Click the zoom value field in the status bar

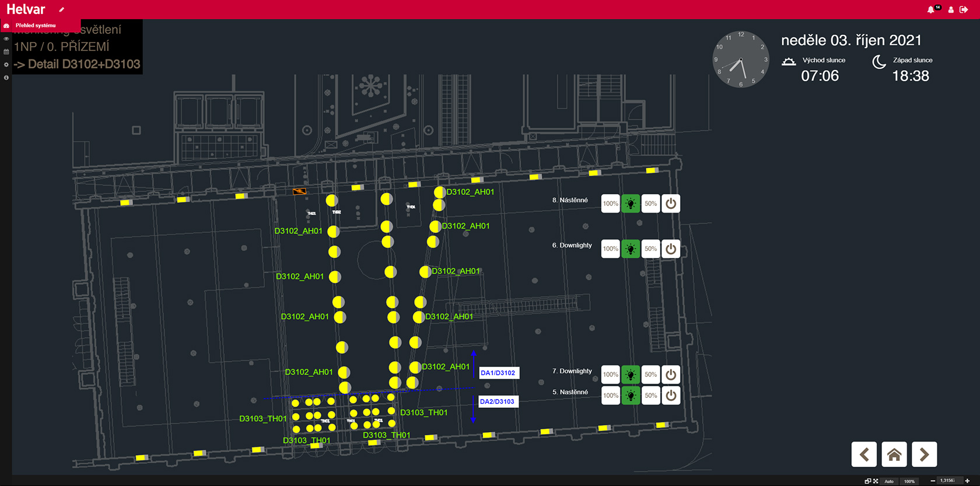coord(947,481)
